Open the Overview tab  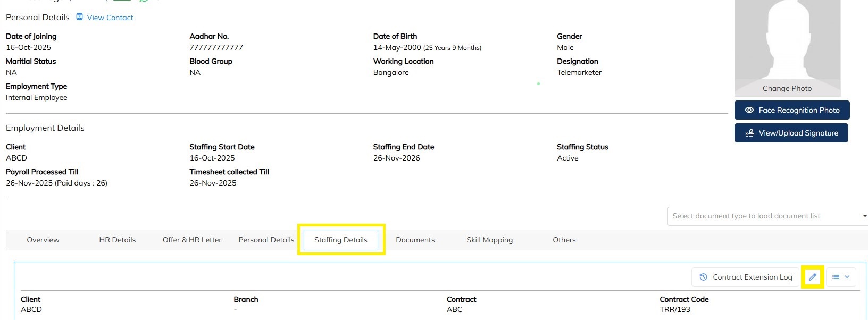pos(43,240)
